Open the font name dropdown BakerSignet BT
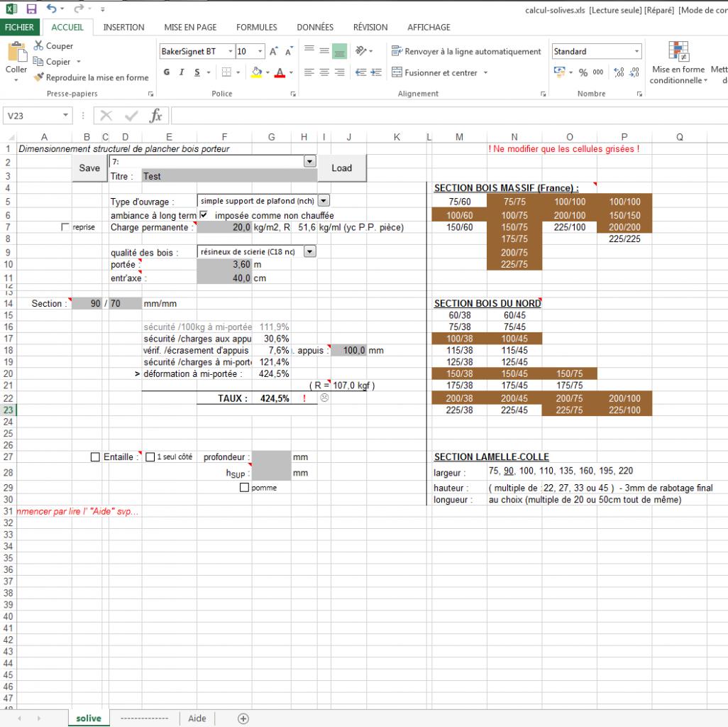The image size is (728, 727). pos(231,51)
